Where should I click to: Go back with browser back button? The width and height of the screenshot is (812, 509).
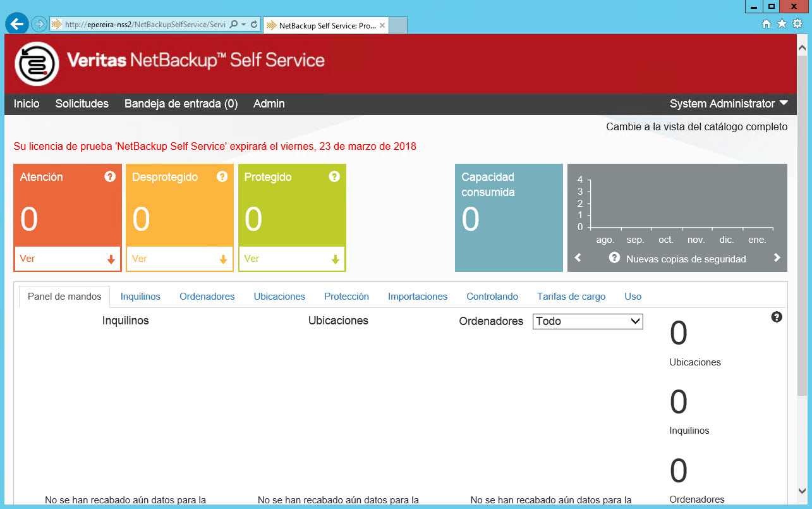coord(17,24)
